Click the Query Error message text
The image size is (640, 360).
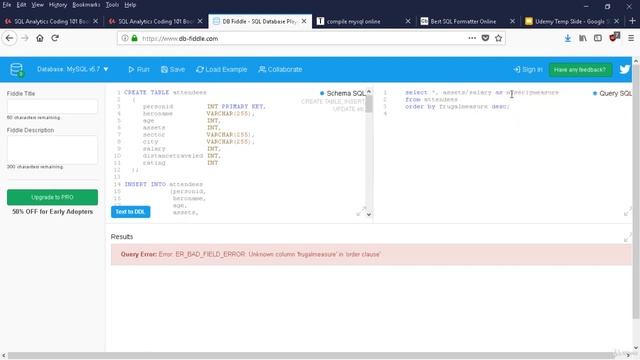tap(250, 254)
